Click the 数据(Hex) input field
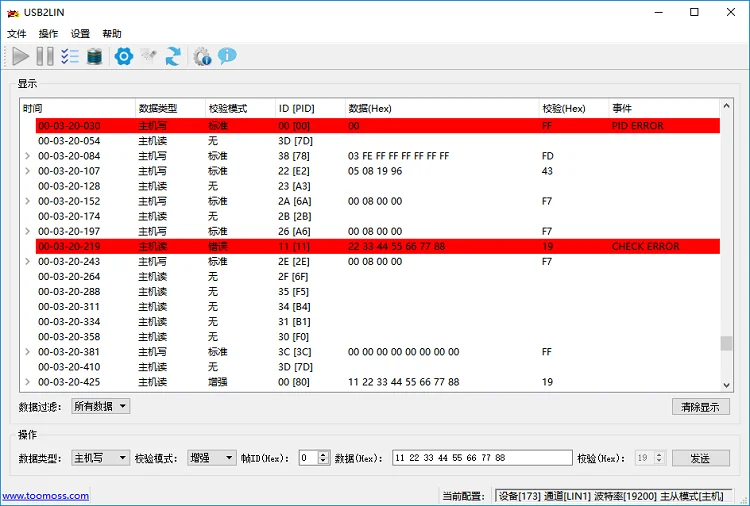 pyautogui.click(x=482, y=458)
